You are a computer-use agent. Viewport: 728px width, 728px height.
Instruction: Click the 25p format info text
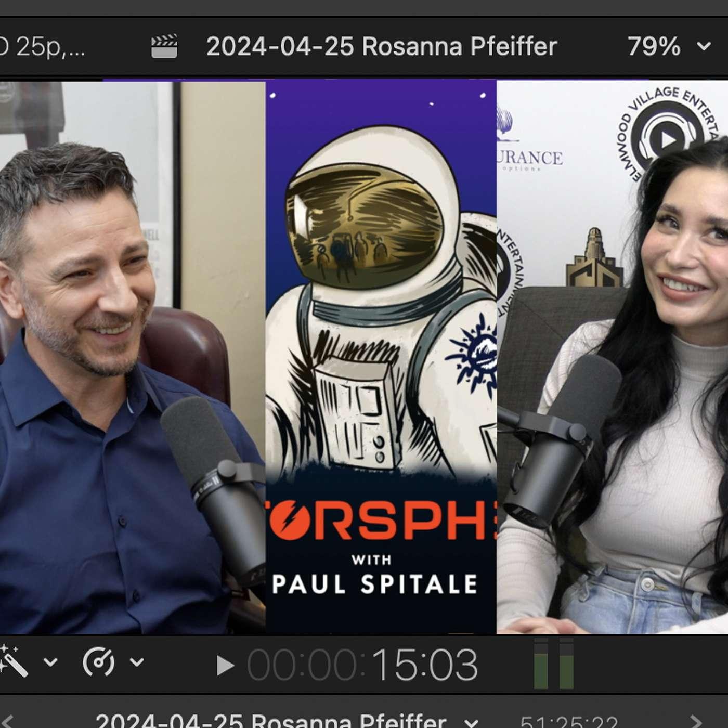tap(43, 47)
